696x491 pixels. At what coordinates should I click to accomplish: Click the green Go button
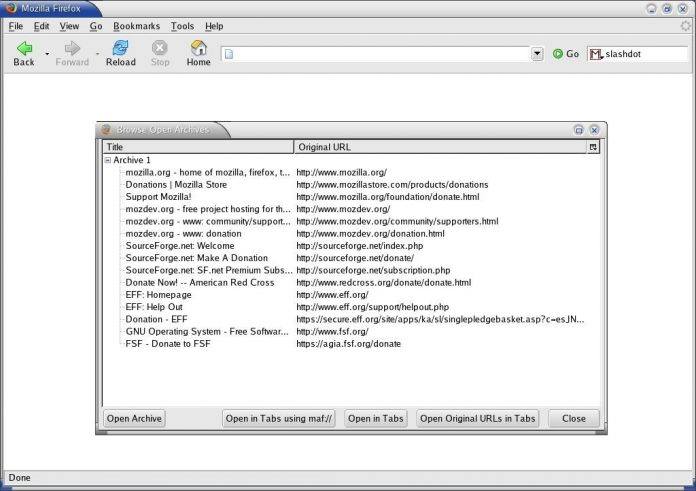pos(566,54)
